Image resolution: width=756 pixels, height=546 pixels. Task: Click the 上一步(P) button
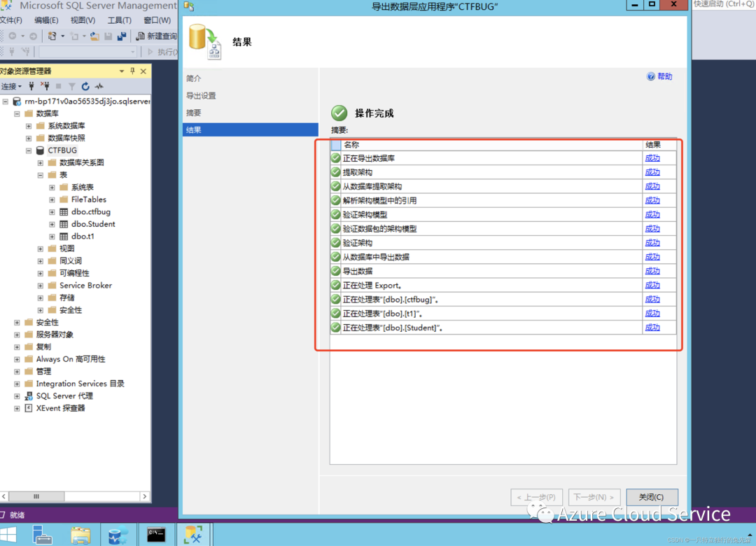pos(536,497)
